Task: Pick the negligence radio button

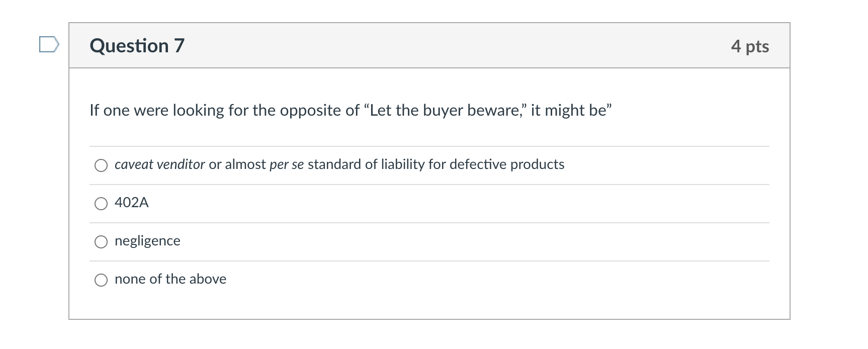Action: 101,242
